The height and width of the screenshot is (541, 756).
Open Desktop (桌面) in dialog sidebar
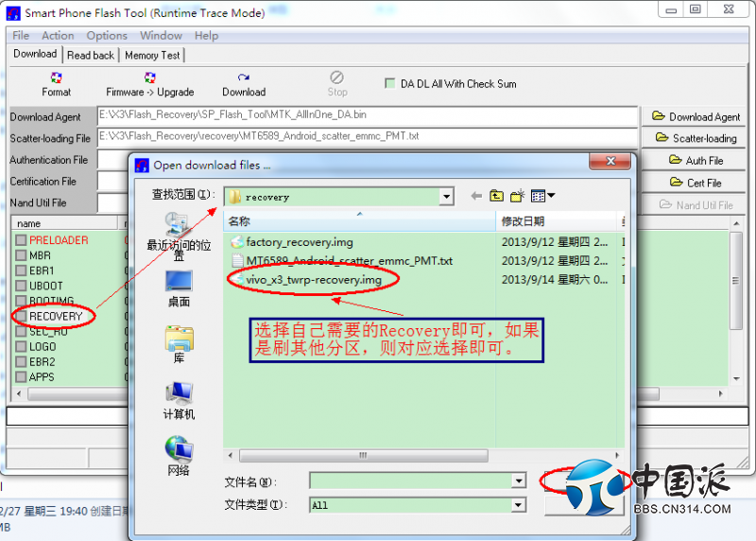point(179,288)
